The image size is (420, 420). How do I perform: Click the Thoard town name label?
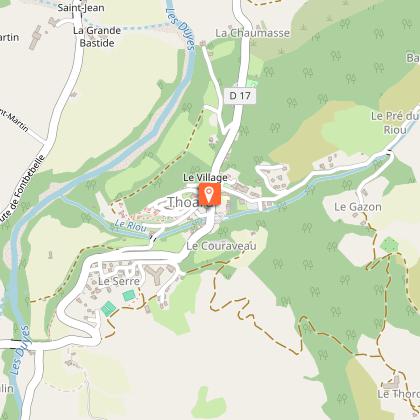tap(184, 202)
